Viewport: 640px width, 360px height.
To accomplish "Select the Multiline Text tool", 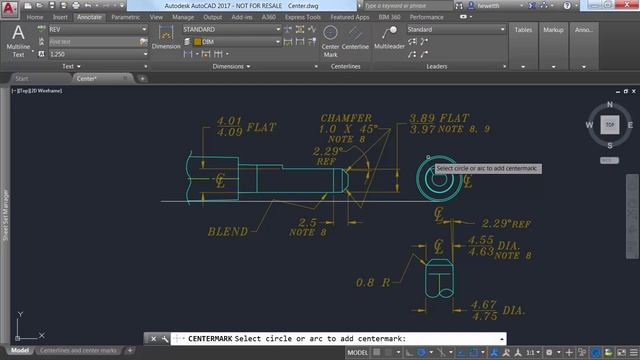I will [x=18, y=41].
